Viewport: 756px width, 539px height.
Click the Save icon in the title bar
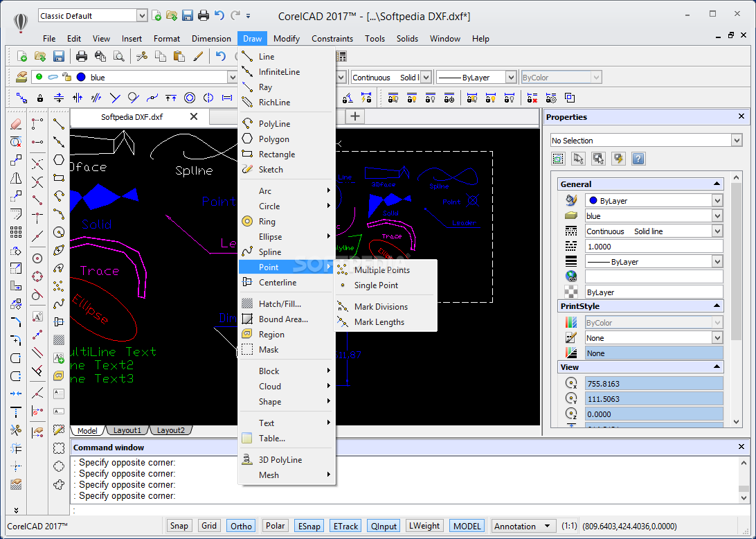[187, 15]
